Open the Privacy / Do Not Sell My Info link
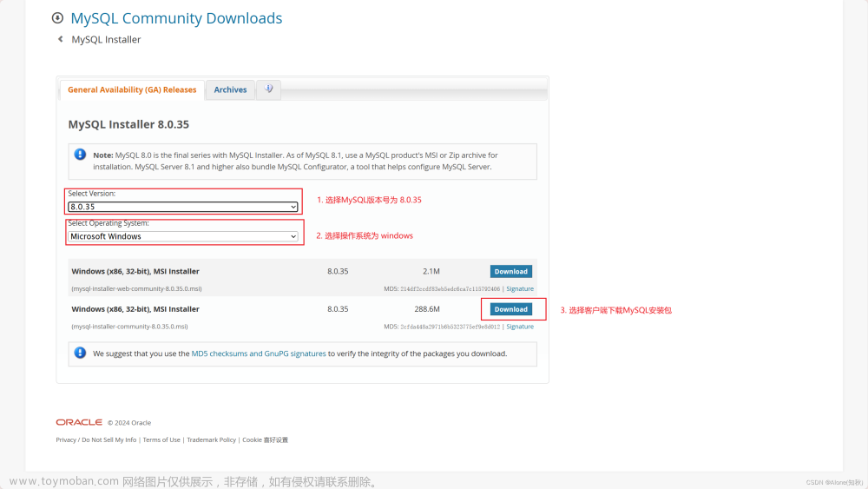Image resolution: width=868 pixels, height=489 pixels. 95,439
